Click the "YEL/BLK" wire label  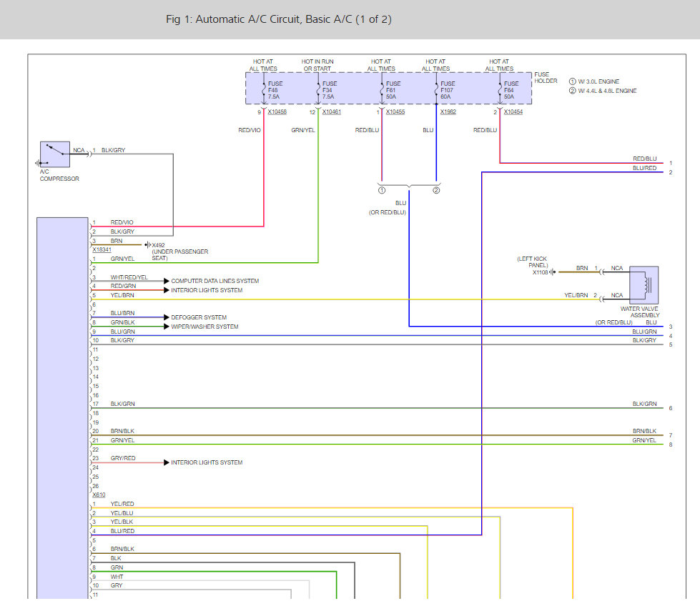click(x=122, y=522)
